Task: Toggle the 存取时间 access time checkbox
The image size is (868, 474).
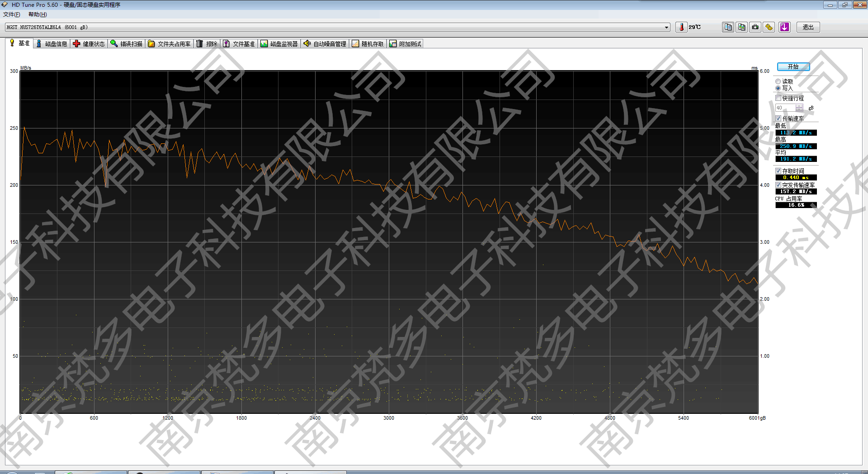Action: (x=778, y=171)
